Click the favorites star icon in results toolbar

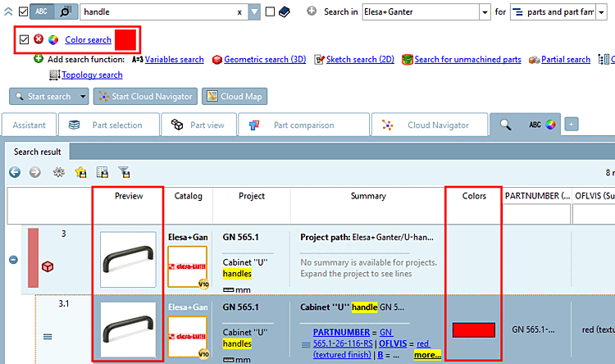[x=81, y=172]
